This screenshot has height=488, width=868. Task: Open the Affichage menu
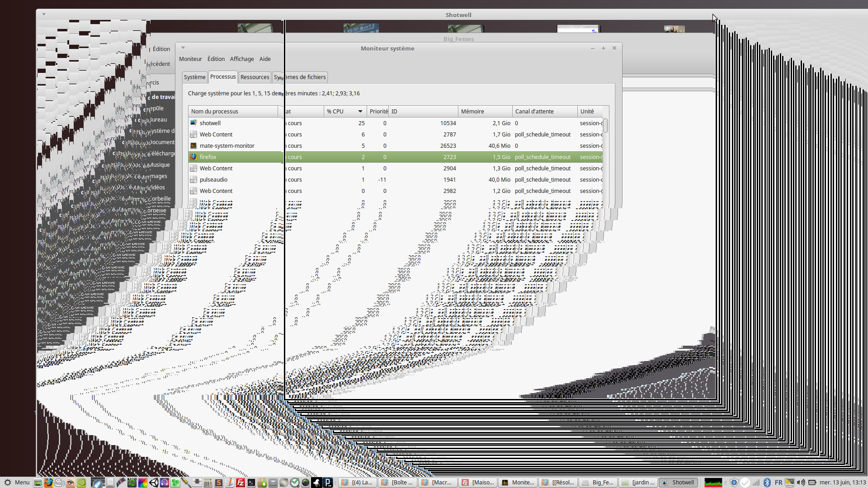[x=241, y=59]
